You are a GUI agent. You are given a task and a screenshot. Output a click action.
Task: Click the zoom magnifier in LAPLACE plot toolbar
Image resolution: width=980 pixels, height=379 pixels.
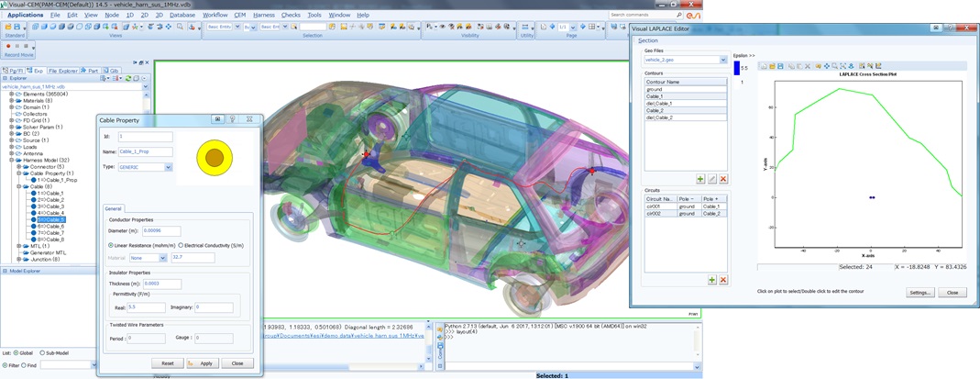835,66
